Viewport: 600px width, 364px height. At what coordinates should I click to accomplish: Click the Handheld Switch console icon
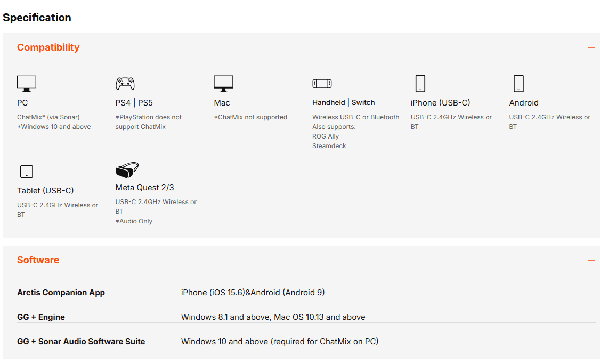[322, 84]
